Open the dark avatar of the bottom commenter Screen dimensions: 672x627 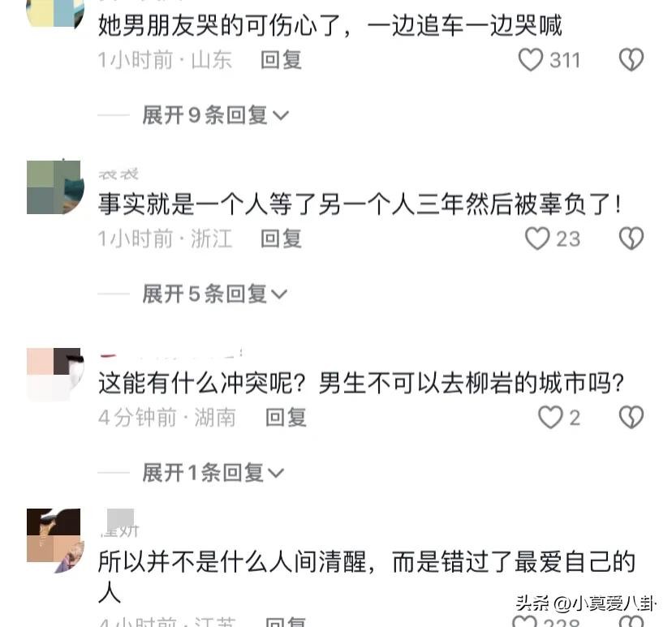pyautogui.click(x=55, y=540)
